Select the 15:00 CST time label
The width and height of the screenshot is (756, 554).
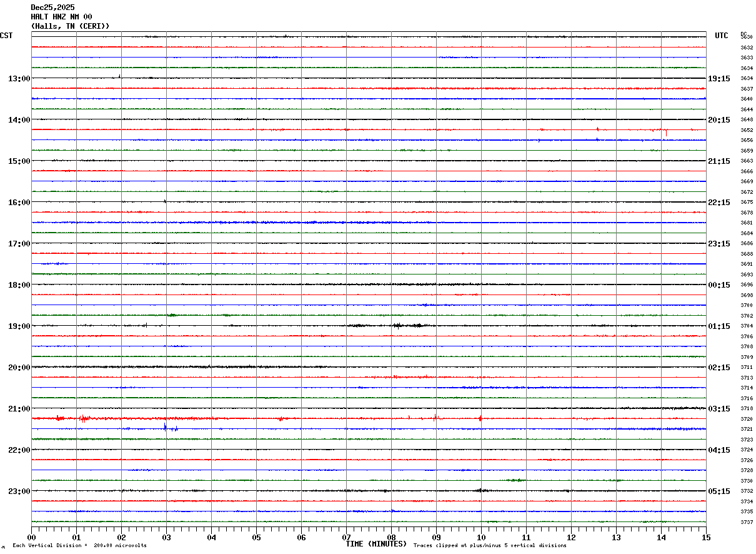tap(19, 161)
